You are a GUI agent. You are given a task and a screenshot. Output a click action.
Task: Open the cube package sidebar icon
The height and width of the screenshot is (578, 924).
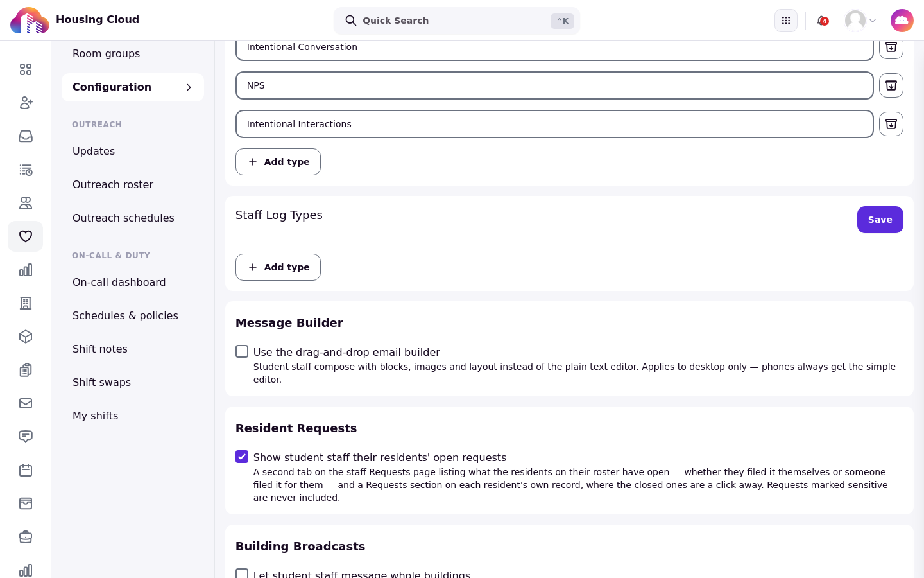pos(26,337)
